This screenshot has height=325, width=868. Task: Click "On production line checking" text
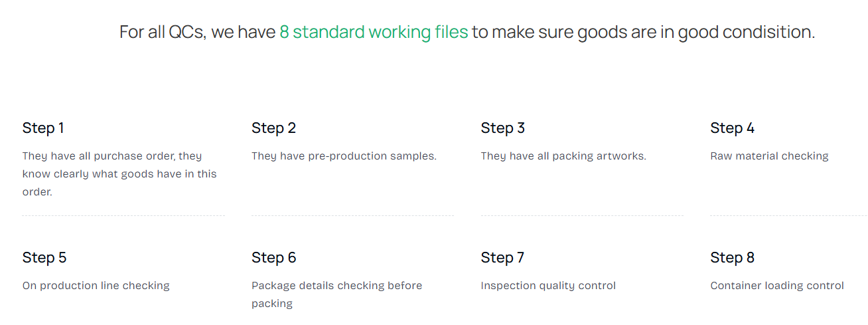point(96,286)
